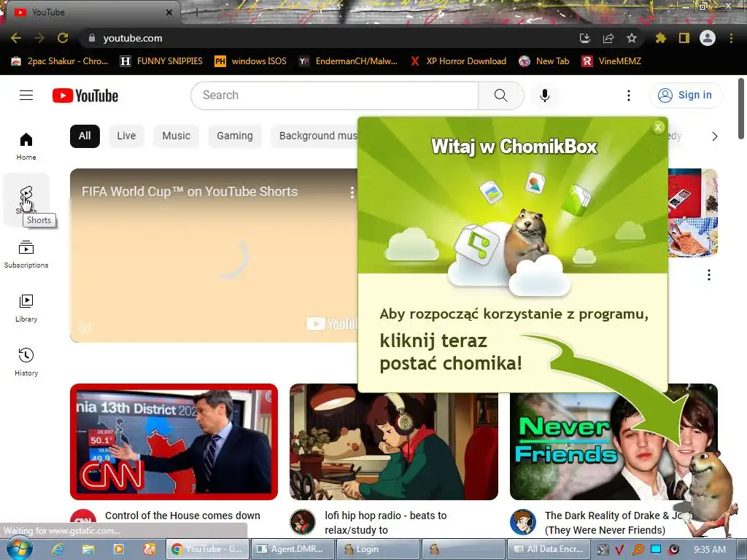747x560 pixels.
Task: Bookmark this page with the star
Action: (631, 38)
